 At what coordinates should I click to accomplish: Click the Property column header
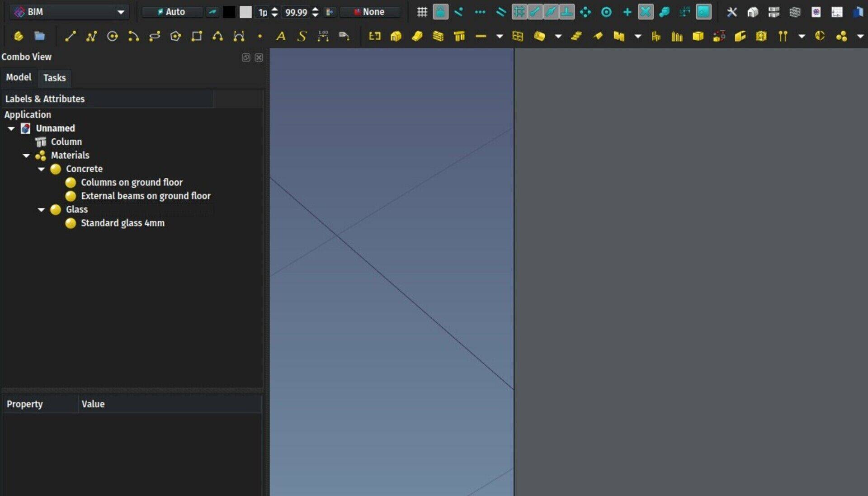(40, 404)
